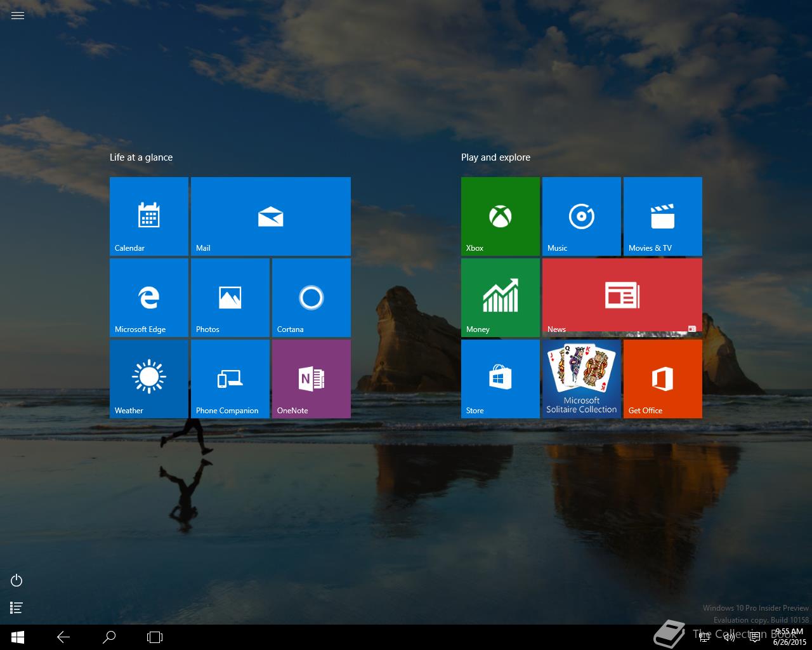Open the volume speaker tray icon

(730, 637)
